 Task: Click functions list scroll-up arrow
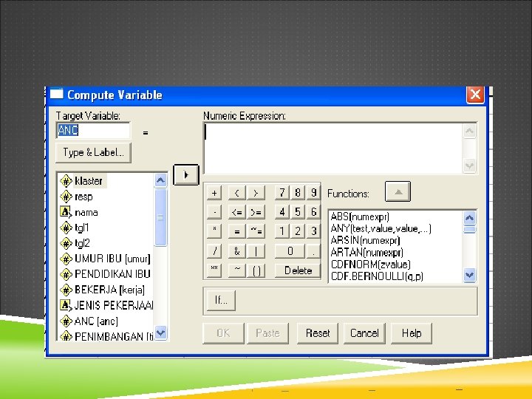470,218
